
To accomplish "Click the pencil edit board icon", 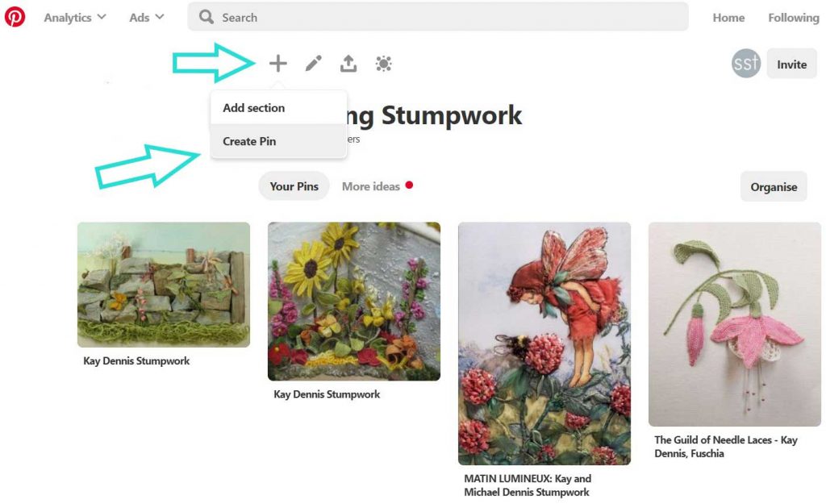I will [x=314, y=64].
